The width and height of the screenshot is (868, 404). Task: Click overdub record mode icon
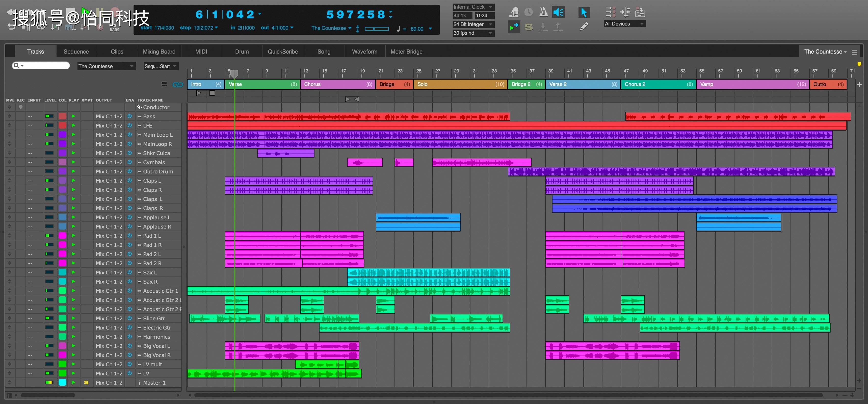click(x=640, y=12)
